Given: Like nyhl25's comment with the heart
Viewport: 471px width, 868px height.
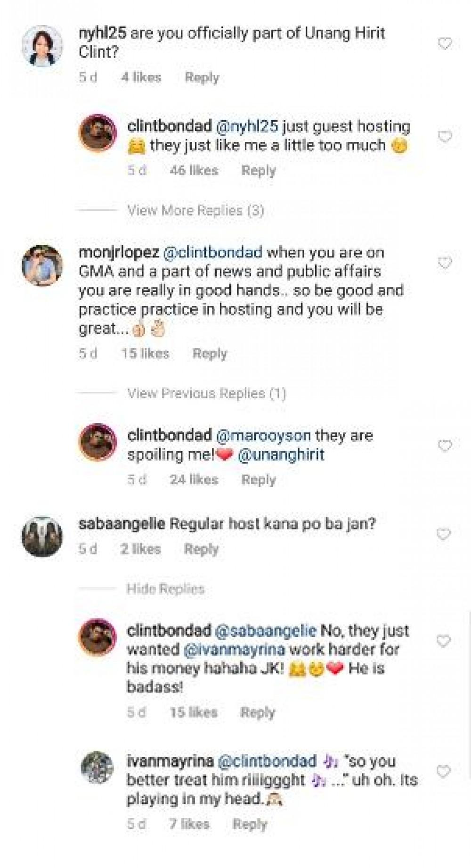Looking at the screenshot, I should click(445, 44).
